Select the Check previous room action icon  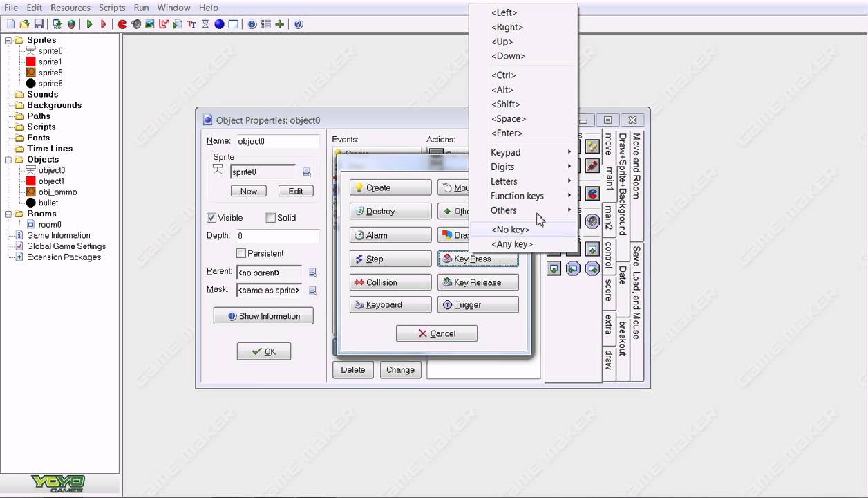tap(573, 268)
